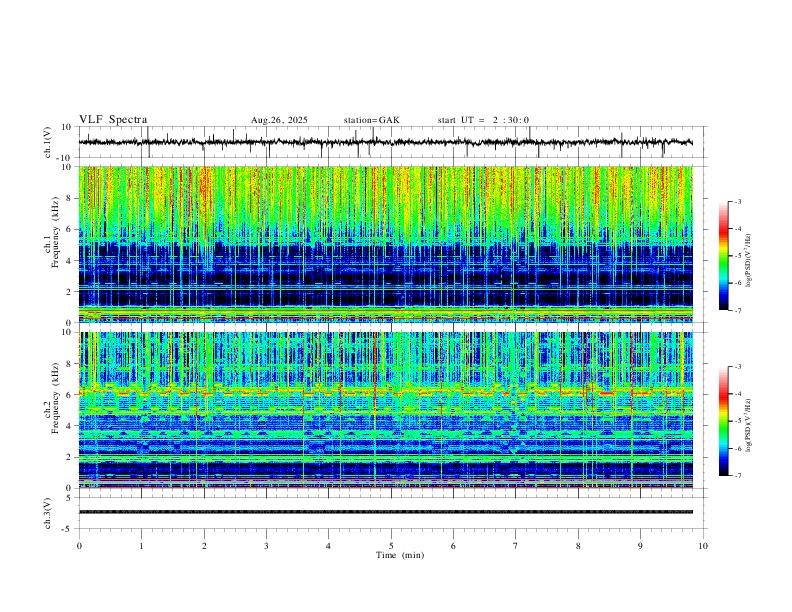The image size is (792, 612).
Task: Click the ch.2 Frequency (kHz) axis label
Action: coord(52,398)
